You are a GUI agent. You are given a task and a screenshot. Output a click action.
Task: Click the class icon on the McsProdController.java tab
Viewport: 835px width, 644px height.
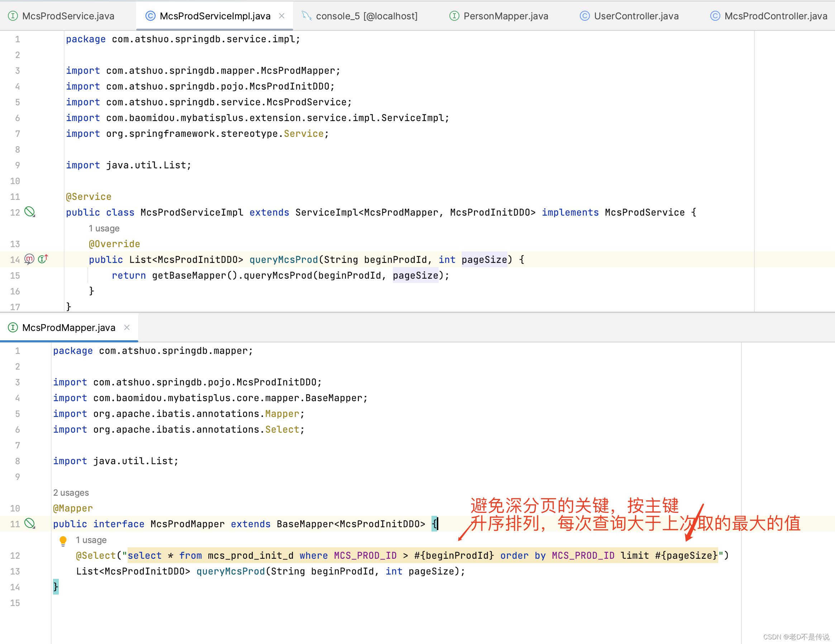pos(715,16)
